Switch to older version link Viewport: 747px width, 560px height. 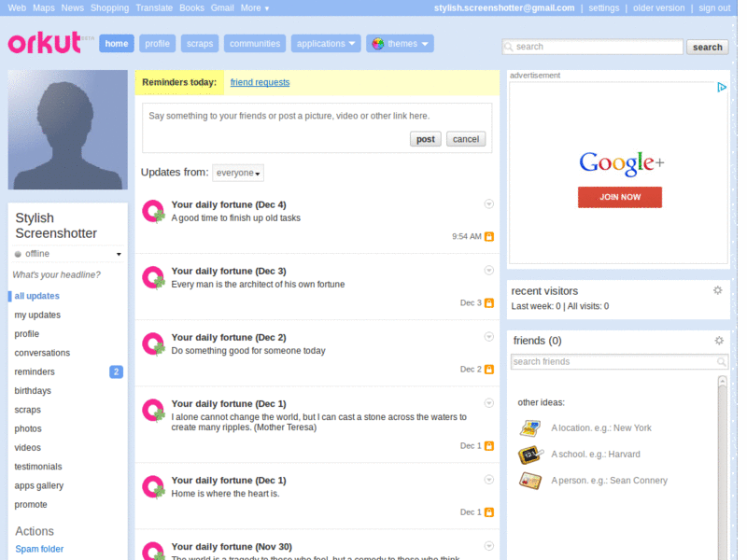(x=658, y=8)
